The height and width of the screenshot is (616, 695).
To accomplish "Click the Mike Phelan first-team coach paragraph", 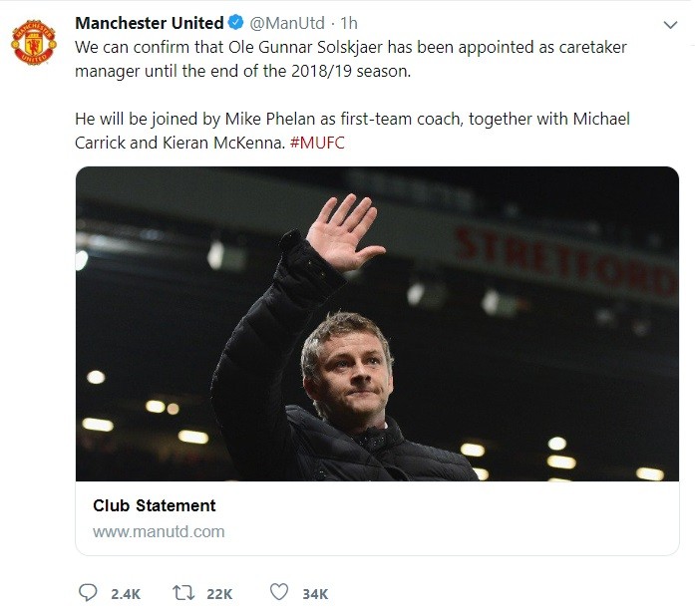I will tap(352, 131).
